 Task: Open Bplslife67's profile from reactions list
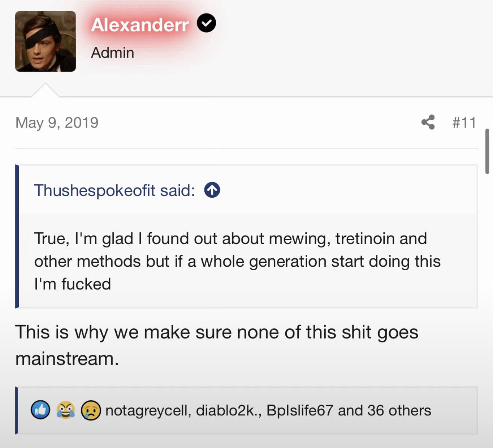coord(299,410)
